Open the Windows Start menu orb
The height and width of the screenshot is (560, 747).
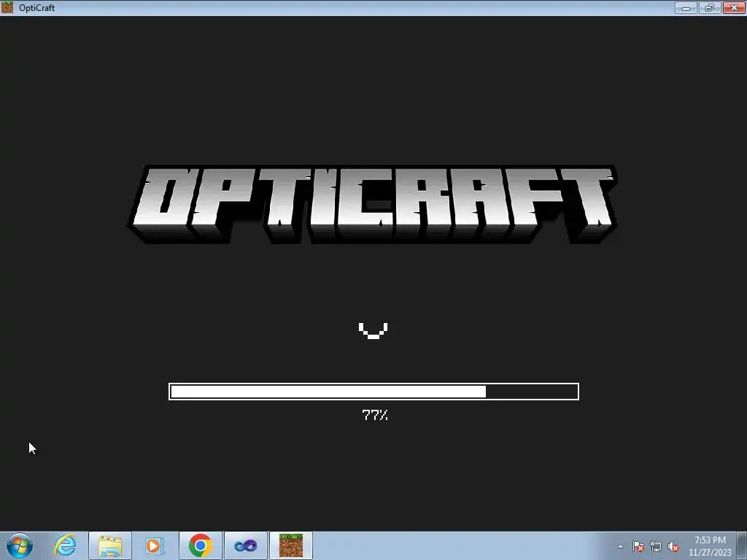(x=20, y=545)
